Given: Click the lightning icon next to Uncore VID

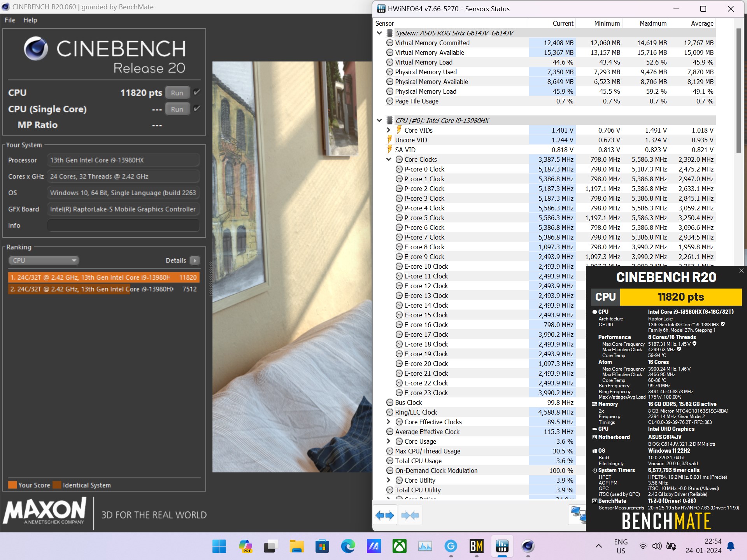Looking at the screenshot, I should 389,140.
